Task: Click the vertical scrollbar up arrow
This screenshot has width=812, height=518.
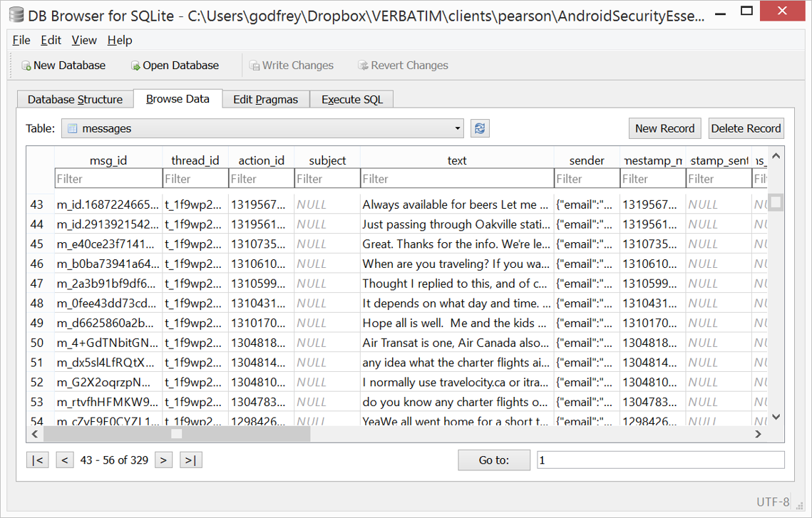Action: coord(776,156)
